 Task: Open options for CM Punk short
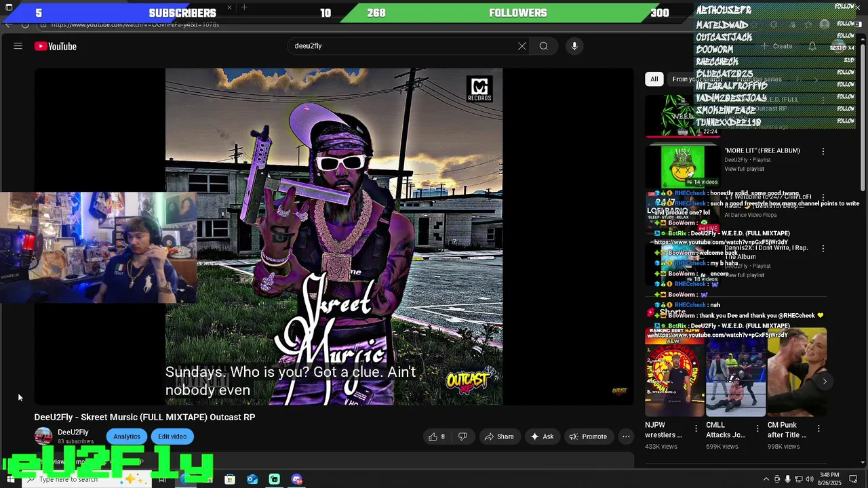pos(818,428)
